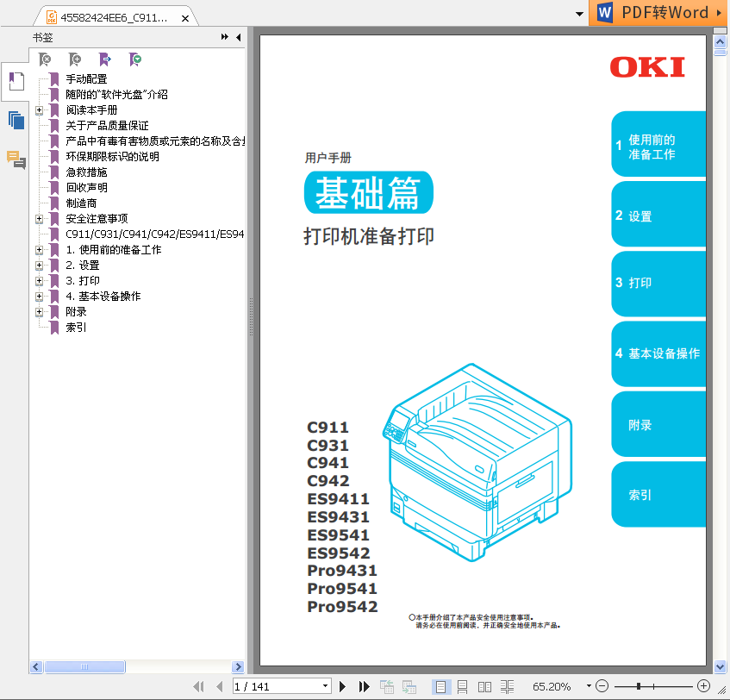
Task: Click the bookmarks scroll right arrow
Action: (x=238, y=667)
